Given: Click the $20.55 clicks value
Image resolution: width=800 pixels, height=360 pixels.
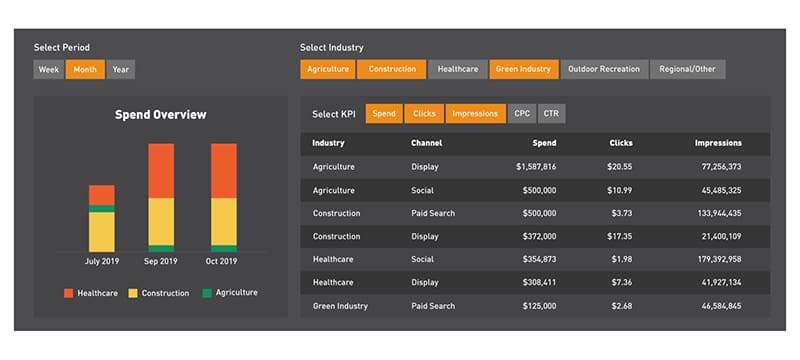Looking at the screenshot, I should tap(620, 167).
